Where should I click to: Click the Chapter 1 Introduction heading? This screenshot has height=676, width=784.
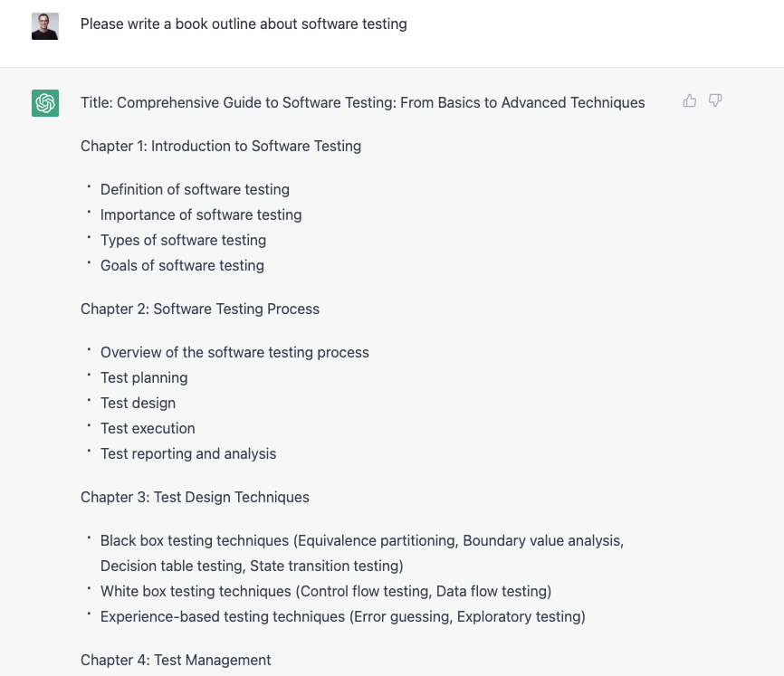221,147
